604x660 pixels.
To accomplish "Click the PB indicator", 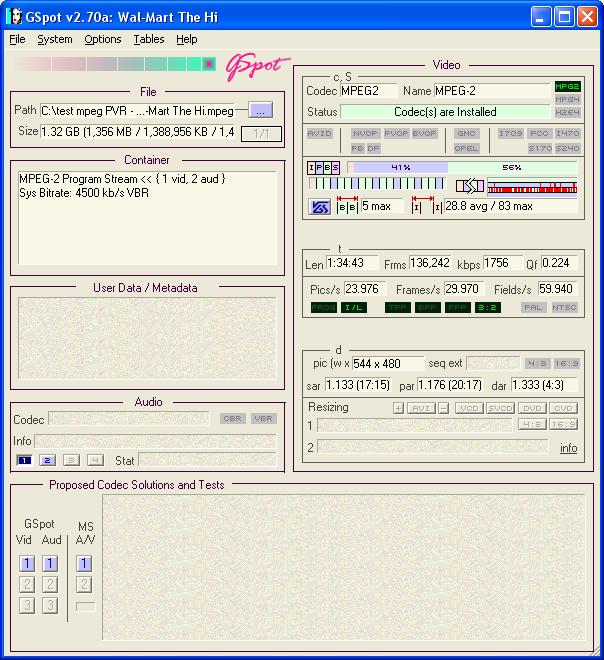I will click(357, 148).
